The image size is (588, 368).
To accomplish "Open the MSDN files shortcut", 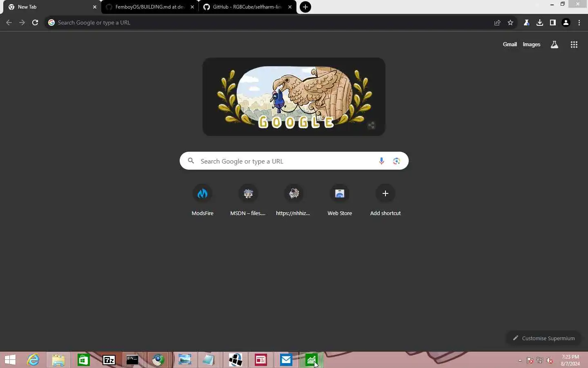I will [x=248, y=200].
